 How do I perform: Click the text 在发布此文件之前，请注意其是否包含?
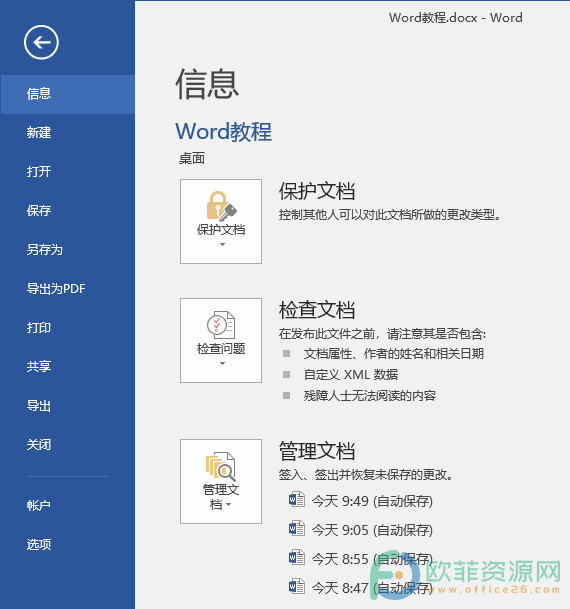(382, 334)
